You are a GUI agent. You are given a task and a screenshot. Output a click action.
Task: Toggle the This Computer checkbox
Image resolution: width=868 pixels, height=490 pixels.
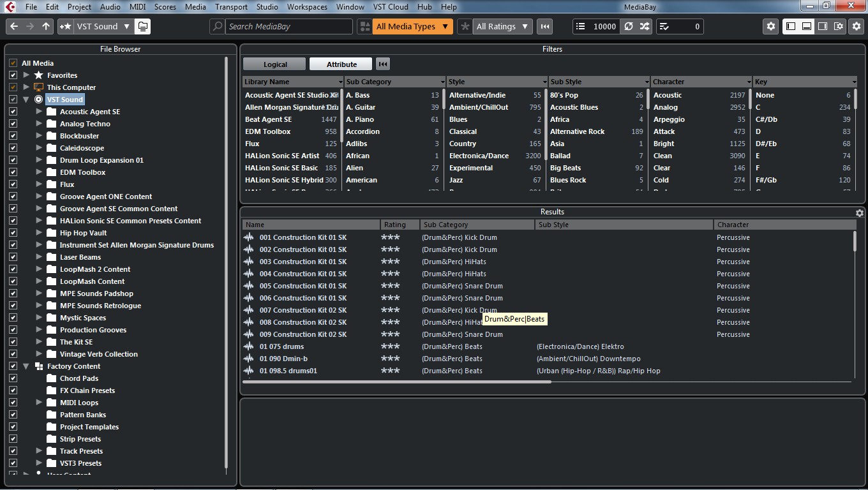[x=13, y=87]
